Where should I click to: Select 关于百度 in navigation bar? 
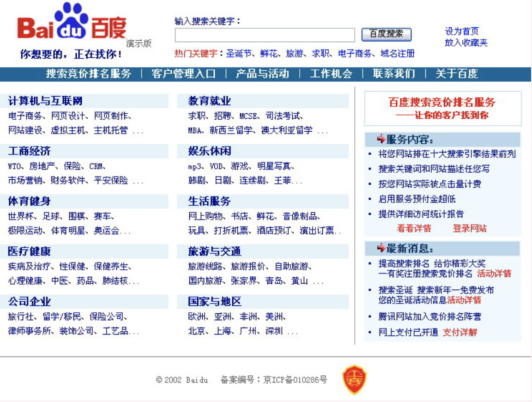[457, 74]
